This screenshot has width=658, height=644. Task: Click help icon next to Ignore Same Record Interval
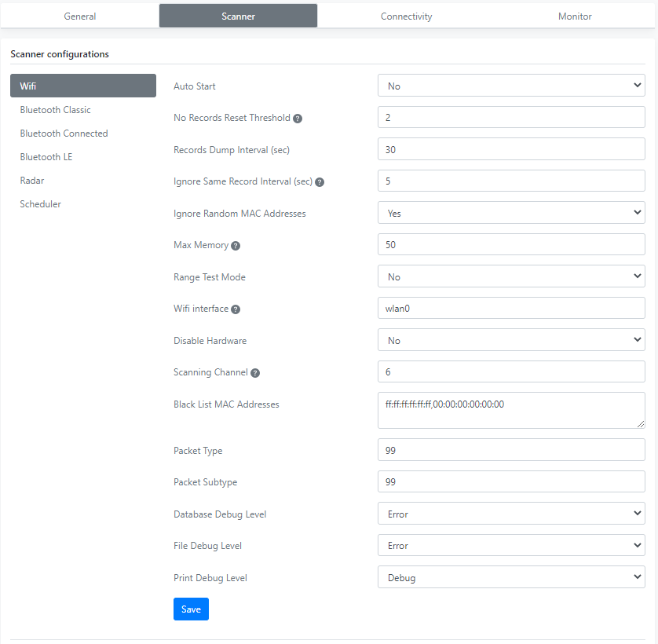tap(320, 182)
